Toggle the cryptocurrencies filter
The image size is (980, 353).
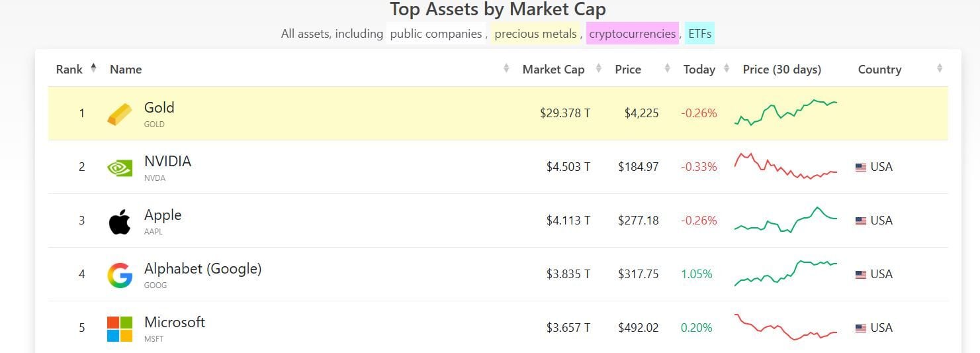coord(632,34)
